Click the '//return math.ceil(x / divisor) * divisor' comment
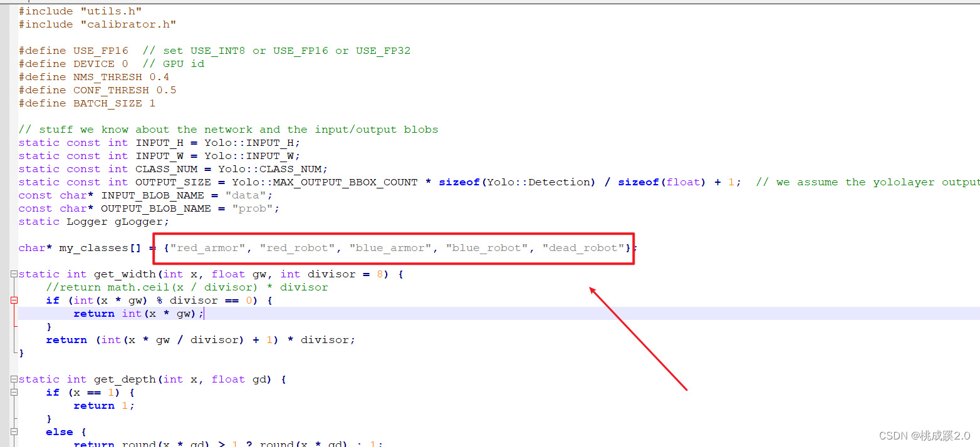Image resolution: width=980 pixels, height=447 pixels. [187, 287]
